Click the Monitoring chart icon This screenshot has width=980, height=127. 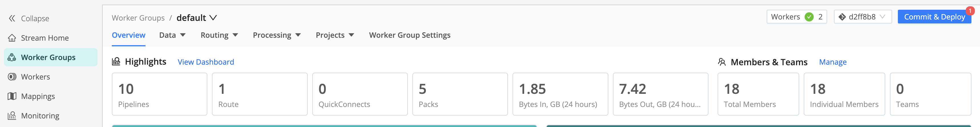pos(12,116)
